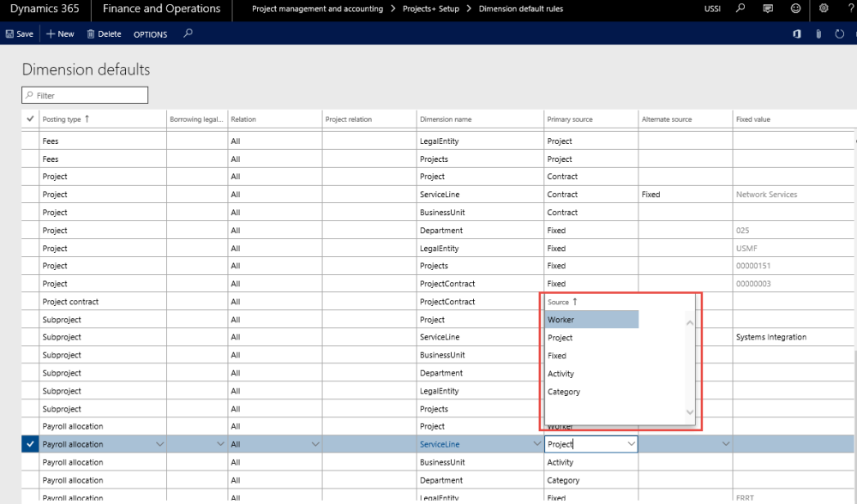Navigate to Project management and accounting breadcrumb
The image size is (857, 504).
coord(318,9)
